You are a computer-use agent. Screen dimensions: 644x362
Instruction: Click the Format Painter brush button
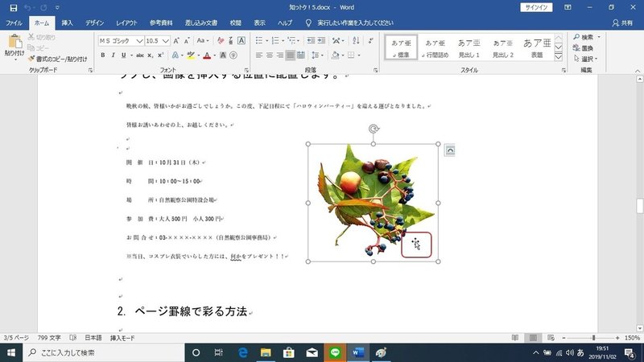pos(57,59)
